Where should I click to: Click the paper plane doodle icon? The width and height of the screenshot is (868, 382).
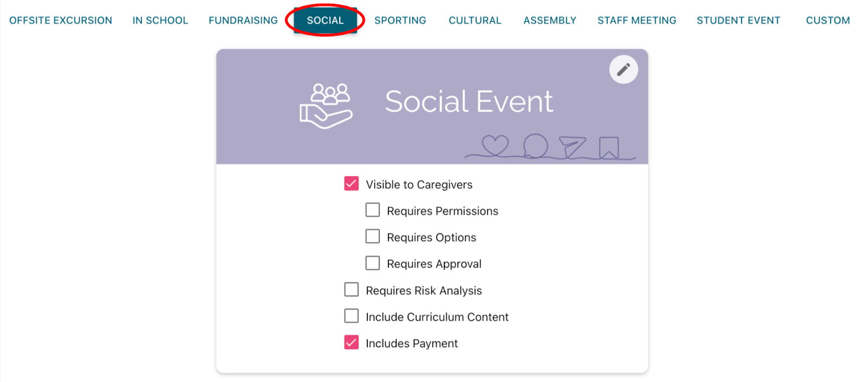click(572, 147)
